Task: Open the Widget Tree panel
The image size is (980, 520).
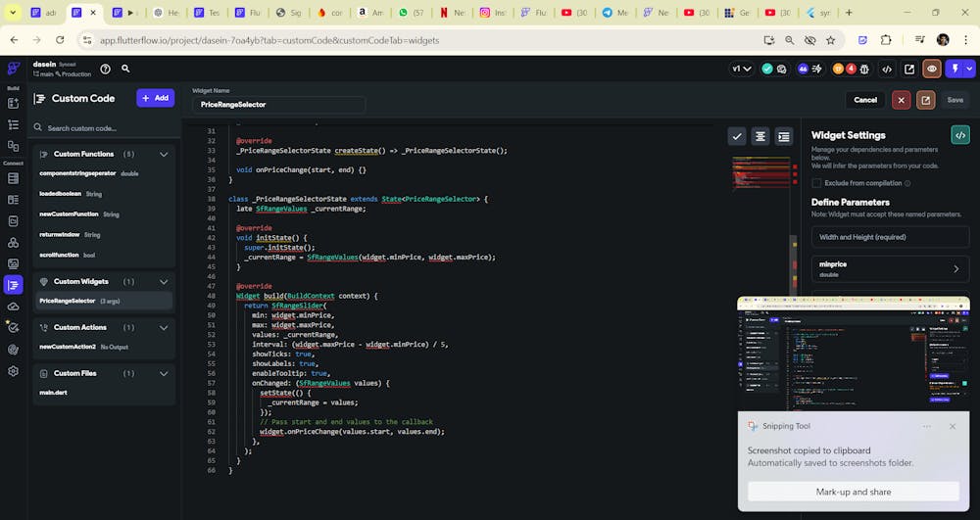Action: coord(13,124)
